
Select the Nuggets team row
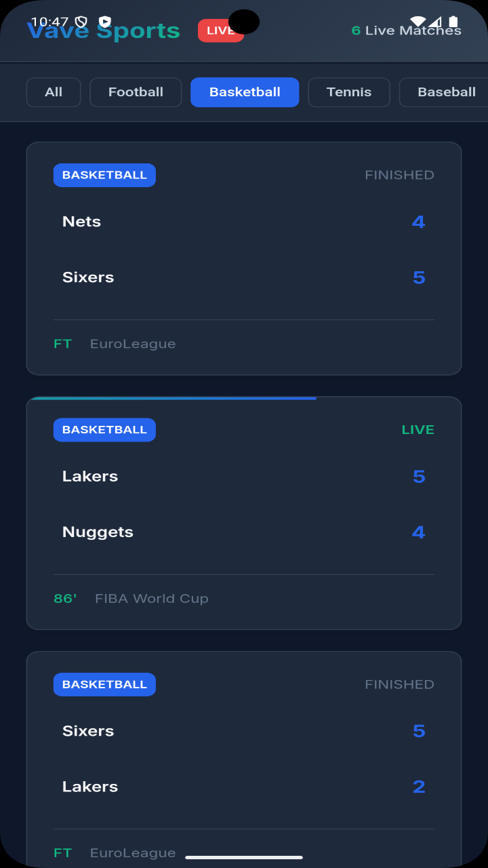(x=244, y=532)
